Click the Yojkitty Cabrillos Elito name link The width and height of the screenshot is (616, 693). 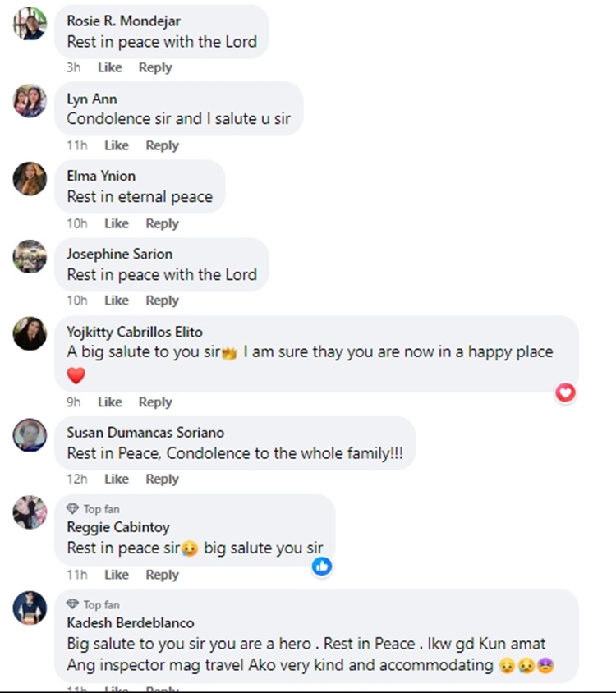[x=134, y=332]
